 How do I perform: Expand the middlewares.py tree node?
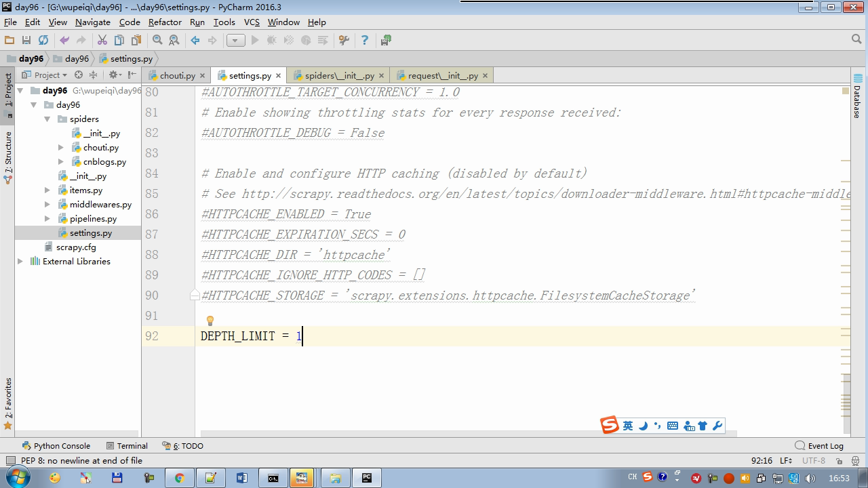(x=47, y=204)
